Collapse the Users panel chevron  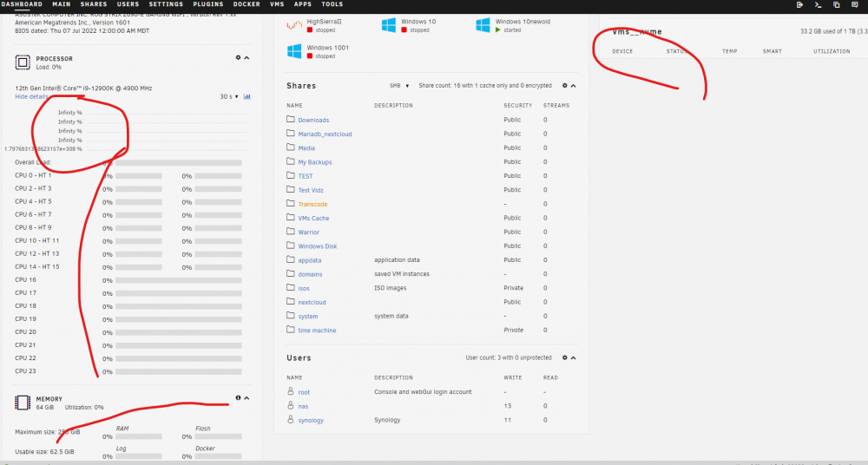tap(574, 357)
